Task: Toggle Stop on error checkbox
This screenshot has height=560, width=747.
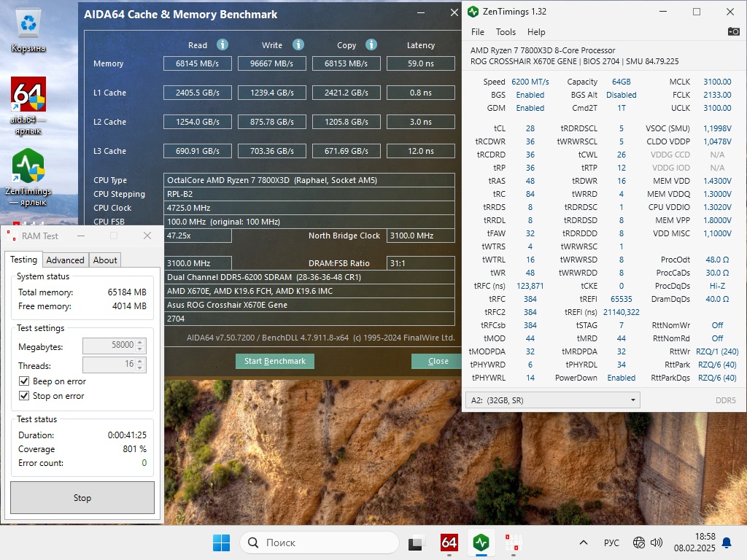Action: 24,395
